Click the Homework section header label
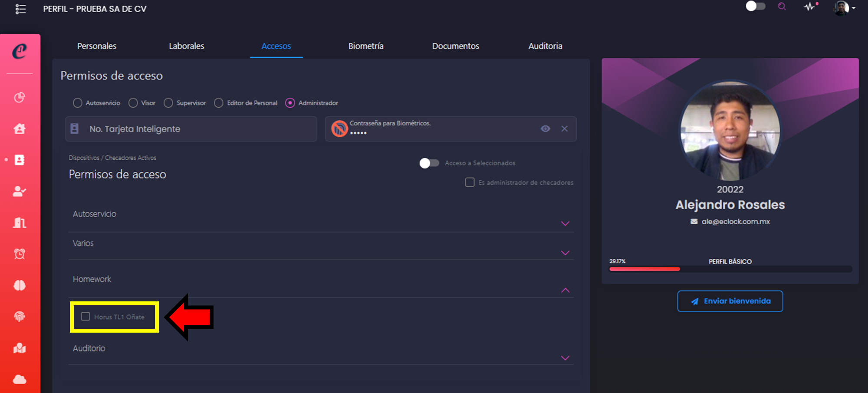The image size is (868, 393). pyautogui.click(x=92, y=279)
